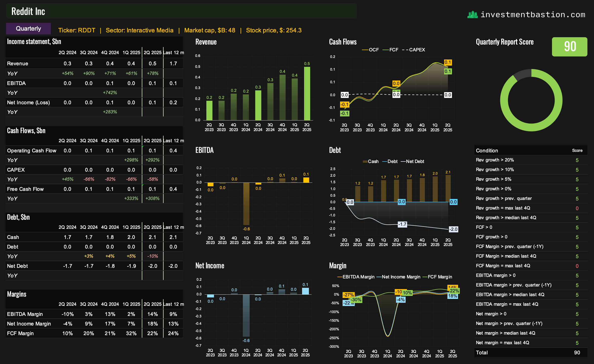The image size is (594, 364).
Task: Click the -0.6 EBITDA bar for 1Q 2024
Action: click(246, 204)
